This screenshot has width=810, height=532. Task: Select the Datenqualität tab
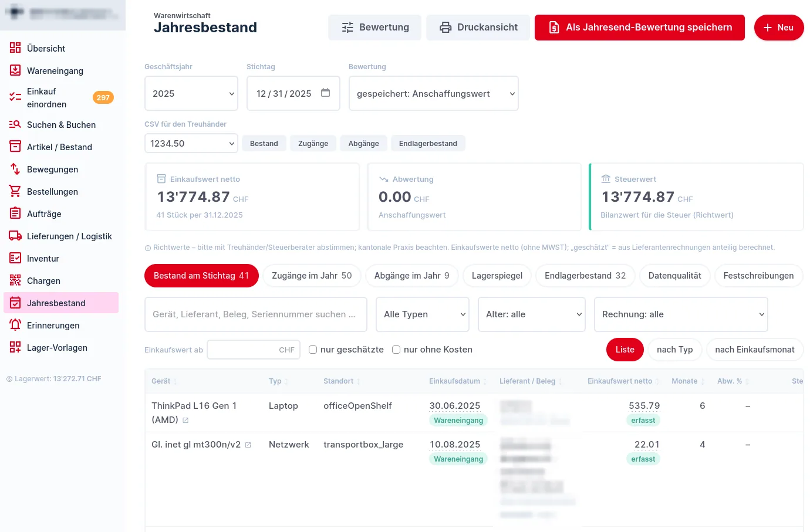[675, 276]
